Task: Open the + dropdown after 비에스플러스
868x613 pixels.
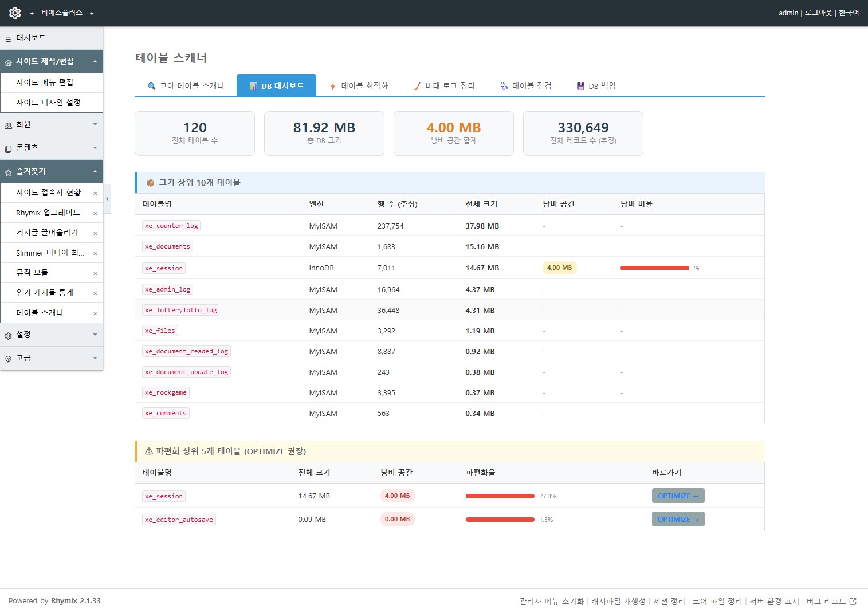Action: [x=92, y=13]
